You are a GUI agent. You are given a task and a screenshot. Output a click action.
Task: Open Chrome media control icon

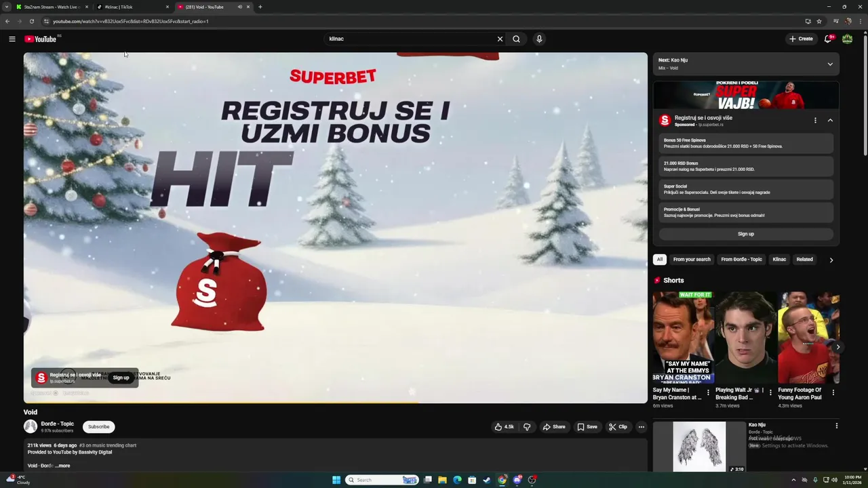pos(836,21)
